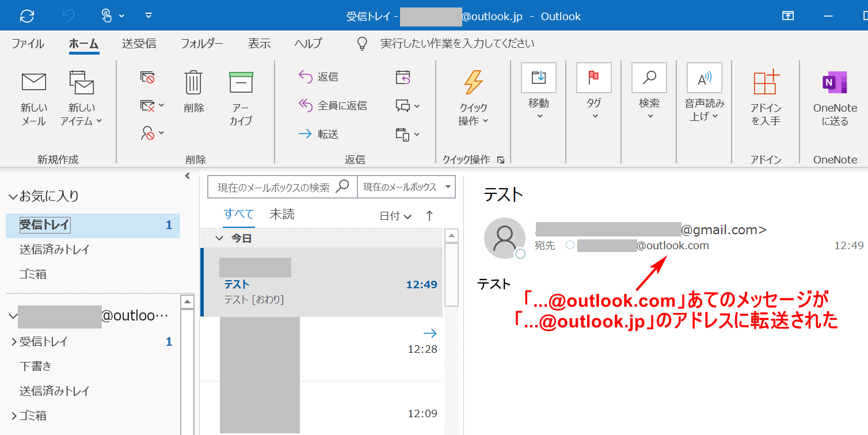The height and width of the screenshot is (435, 868).
Task: Click Reply All in ribbon
Action: 333,105
